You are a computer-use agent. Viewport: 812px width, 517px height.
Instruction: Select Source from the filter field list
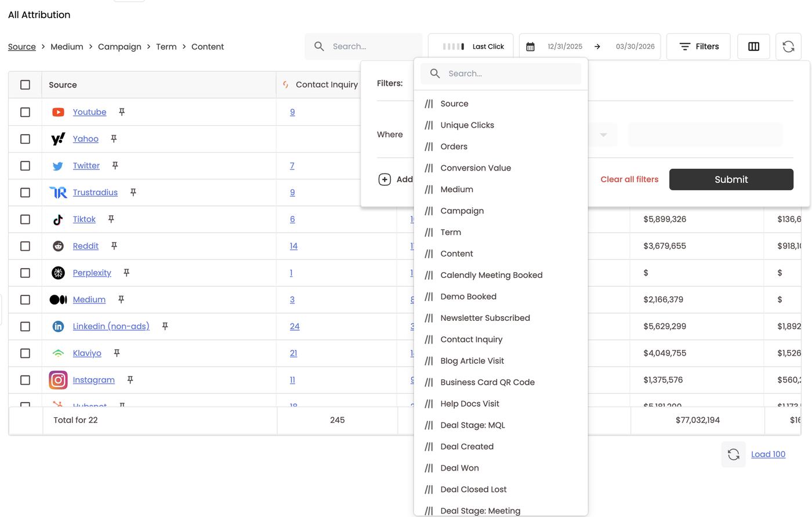pyautogui.click(x=501, y=103)
